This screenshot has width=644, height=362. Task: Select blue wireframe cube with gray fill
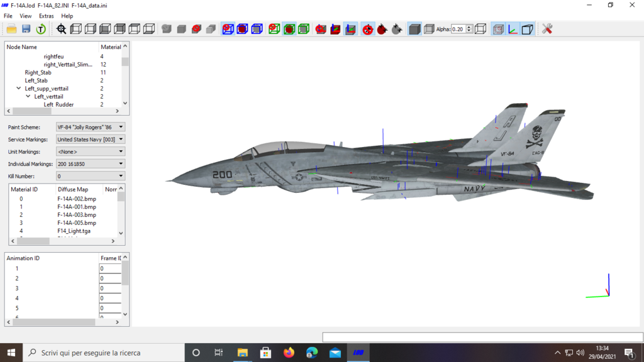pyautogui.click(x=257, y=29)
